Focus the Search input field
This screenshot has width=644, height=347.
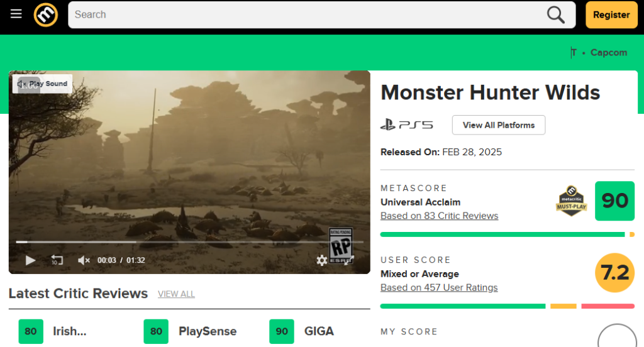click(x=308, y=14)
